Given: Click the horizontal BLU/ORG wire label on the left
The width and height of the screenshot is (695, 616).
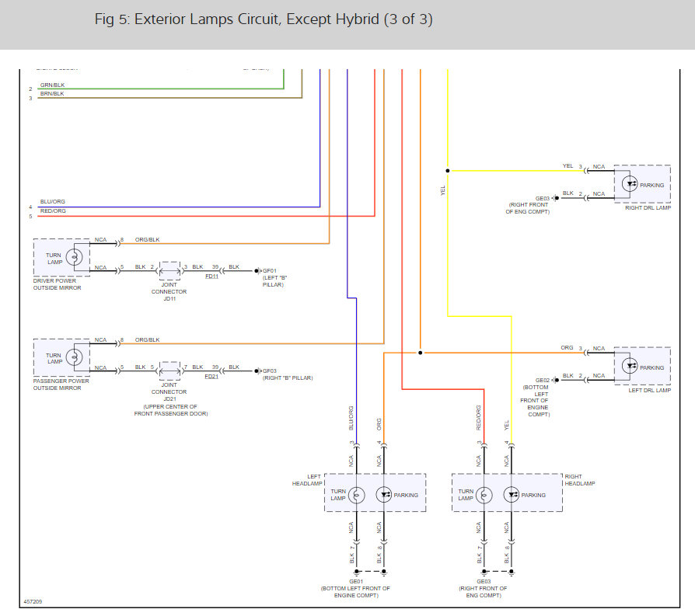Looking at the screenshot, I should click(x=52, y=201).
